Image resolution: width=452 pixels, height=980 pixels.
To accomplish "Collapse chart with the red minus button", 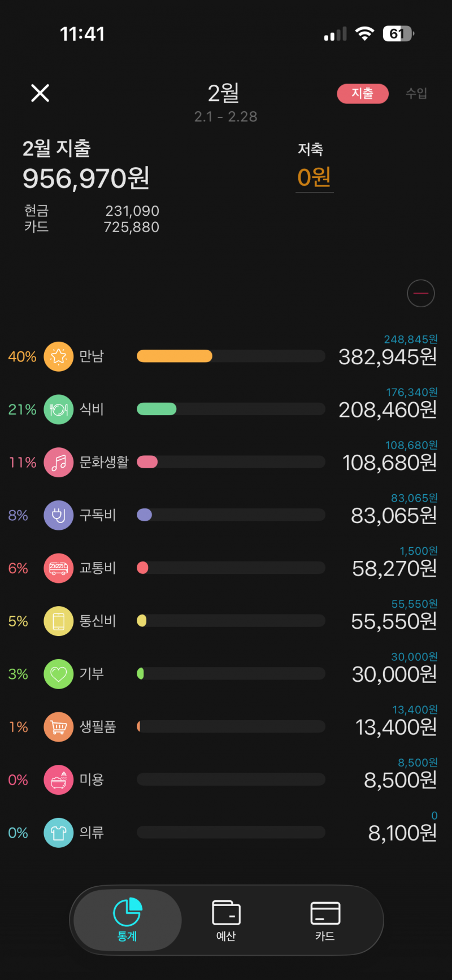I will 421,294.
